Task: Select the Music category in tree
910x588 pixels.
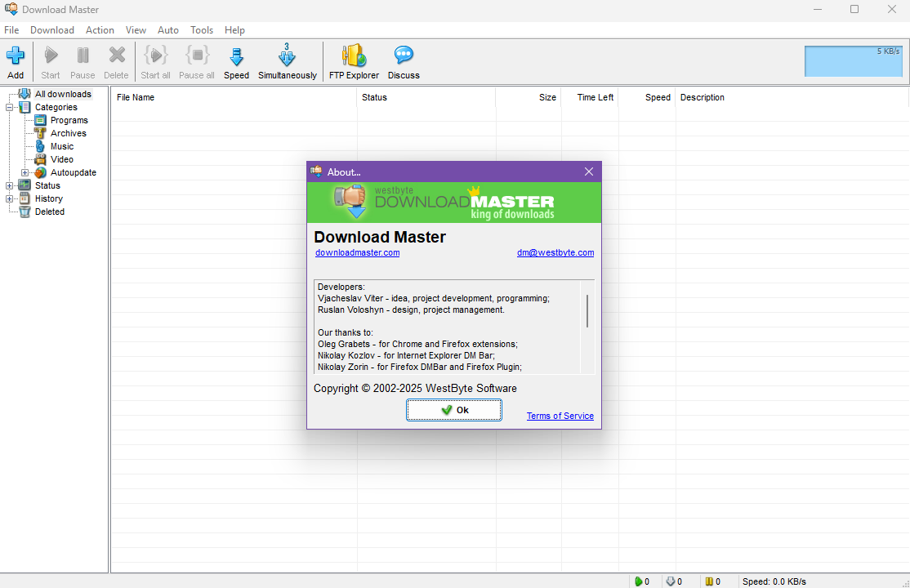Action: point(61,146)
